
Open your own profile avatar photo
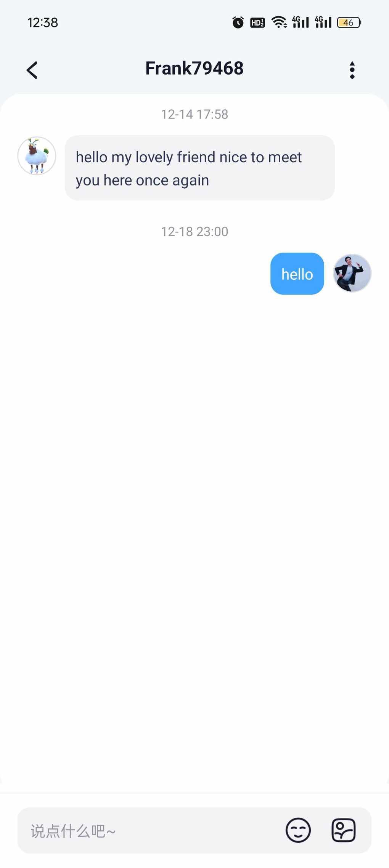pyautogui.click(x=352, y=273)
